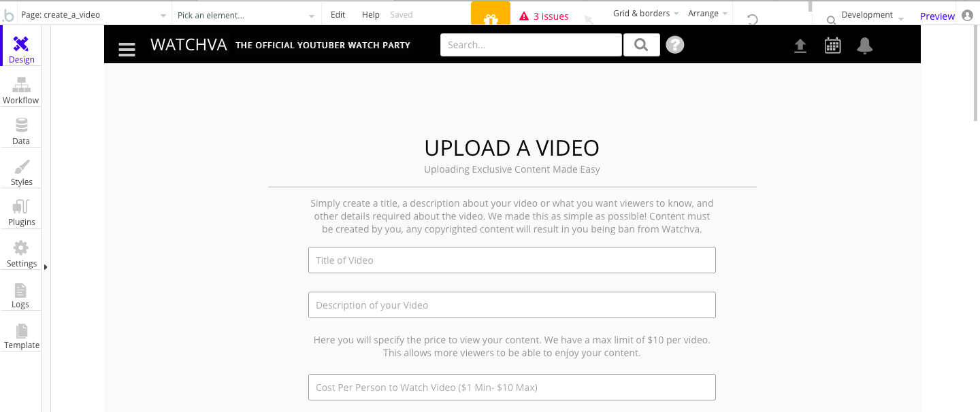This screenshot has height=412, width=980.
Task: Click the editor search magnifier icon
Action: pyautogui.click(x=831, y=20)
